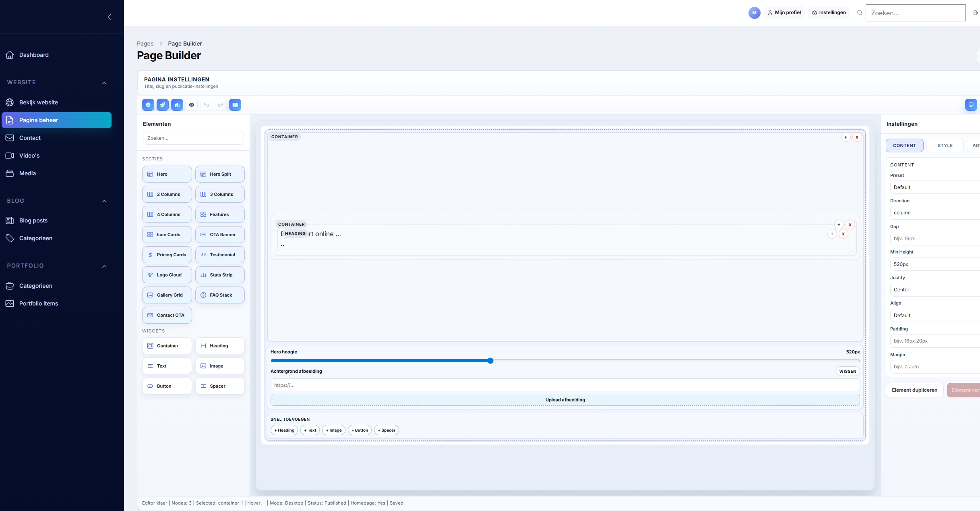Collapse the PORTFOLIO sidebar section
The width and height of the screenshot is (980, 511).
pyautogui.click(x=104, y=266)
